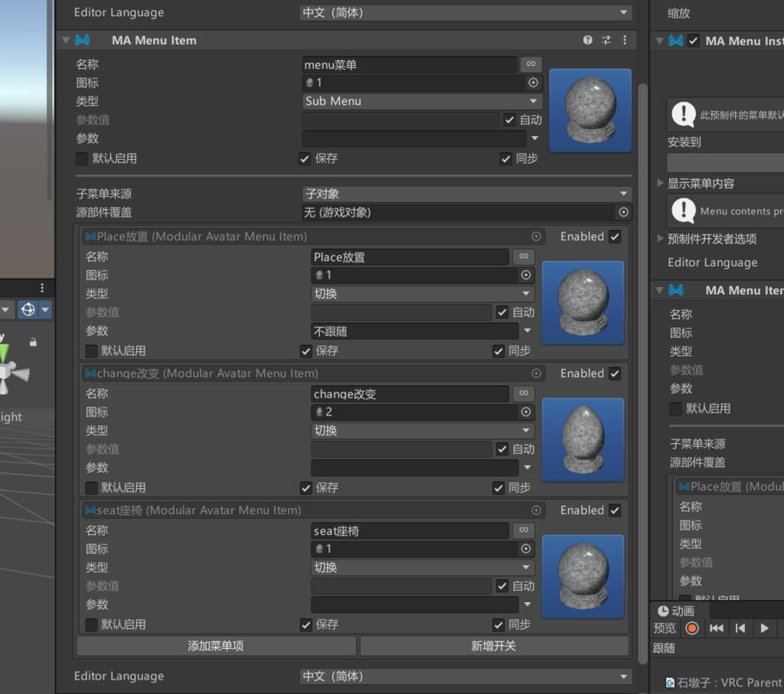
Task: Jump to first animation keyframe
Action: (x=716, y=628)
